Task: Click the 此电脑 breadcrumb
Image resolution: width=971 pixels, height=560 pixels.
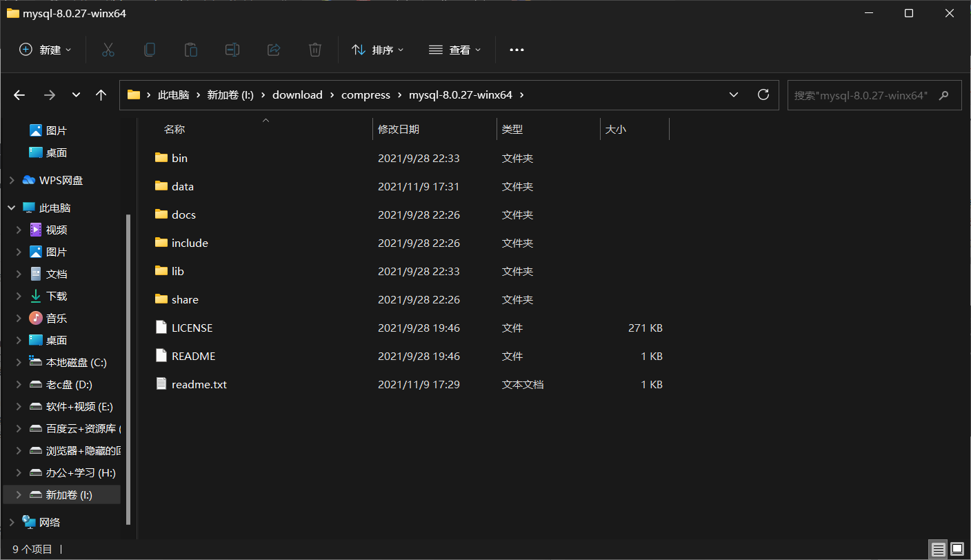Action: [x=173, y=94]
